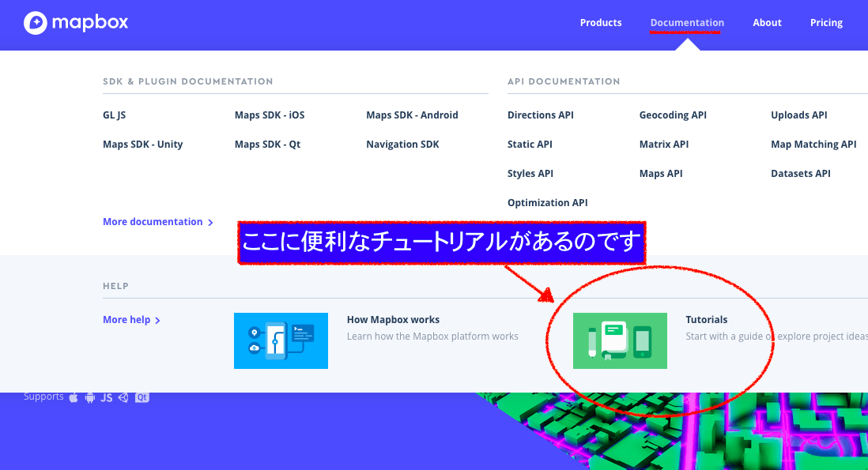The image size is (868, 470).
Task: Open the Pricing menu item
Action: click(826, 22)
